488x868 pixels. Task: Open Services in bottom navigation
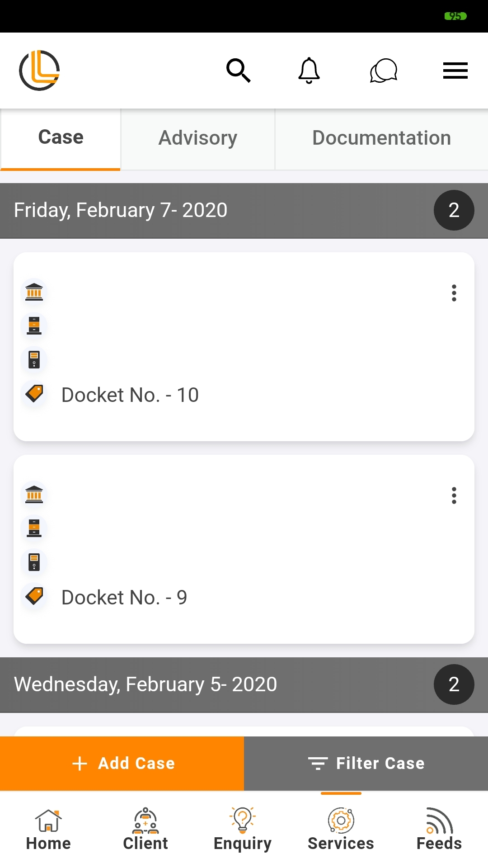pyautogui.click(x=341, y=830)
